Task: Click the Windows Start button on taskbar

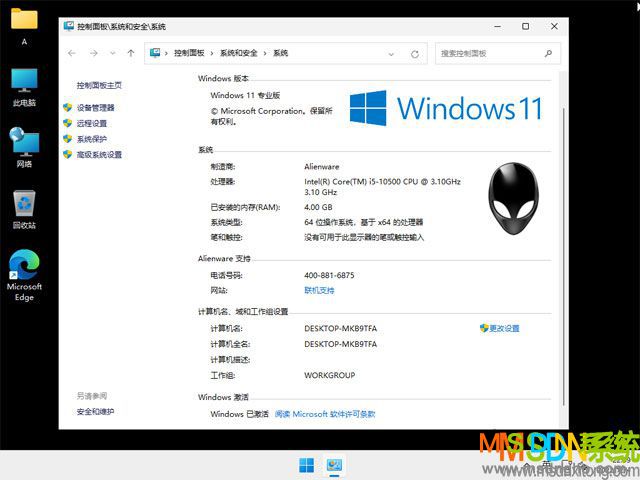Action: [x=307, y=465]
